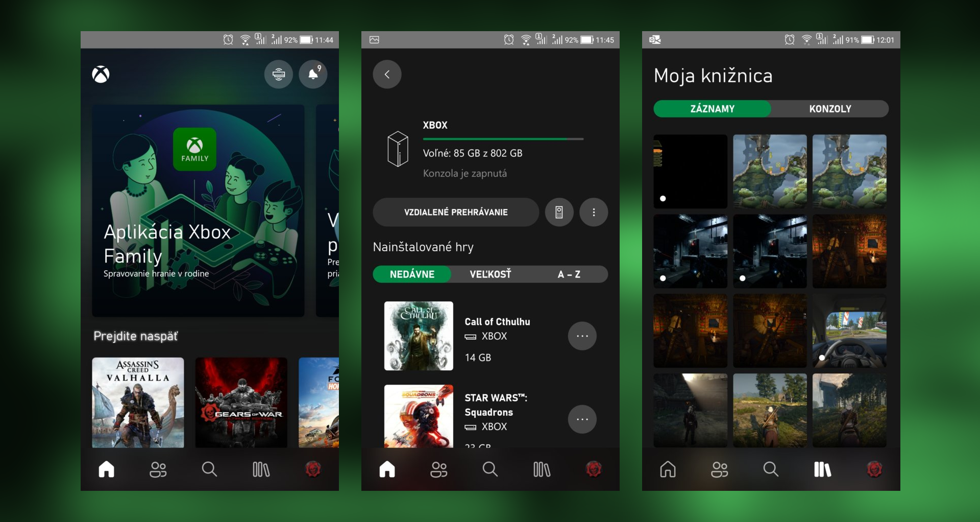
Task: Tap active Library icon in library screen
Action: tap(823, 469)
